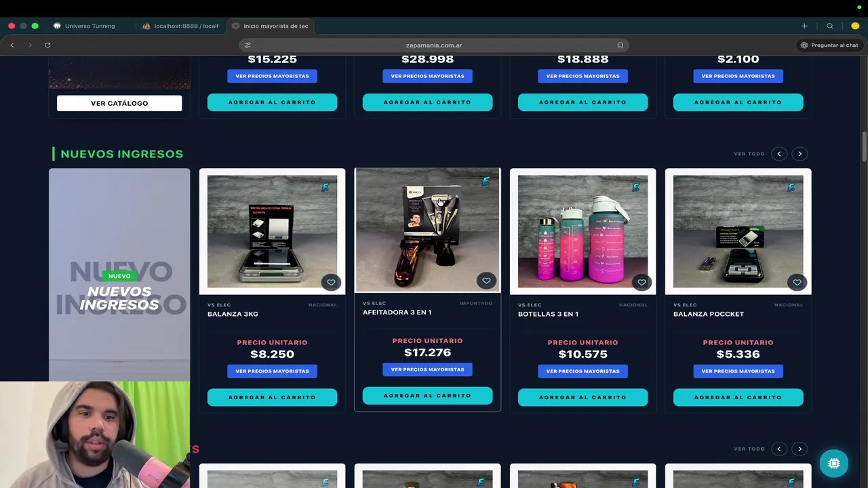Viewport: 868px width, 488px height.
Task: Click the browser search magnifier icon
Action: click(x=829, y=26)
